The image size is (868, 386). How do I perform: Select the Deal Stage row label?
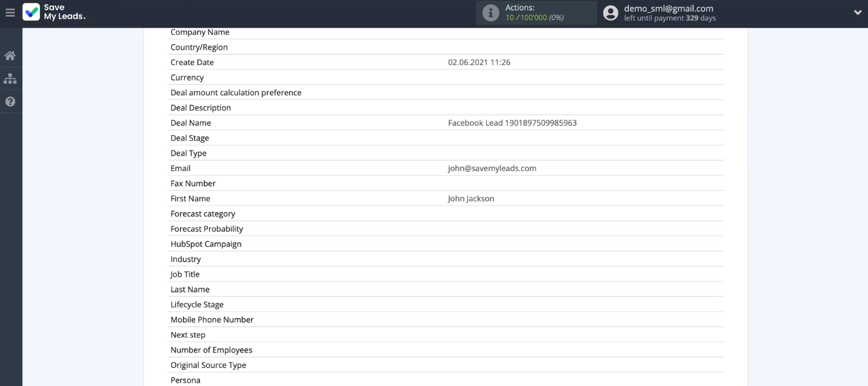pyautogui.click(x=190, y=138)
